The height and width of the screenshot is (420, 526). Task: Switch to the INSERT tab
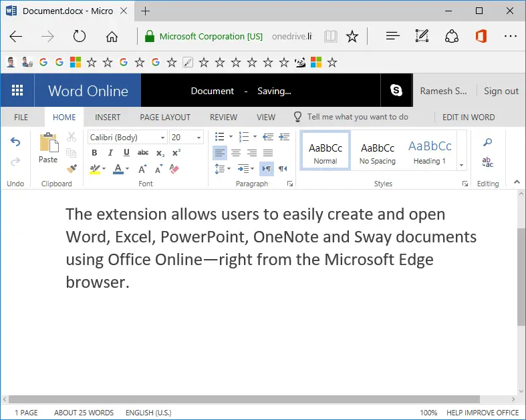point(108,118)
